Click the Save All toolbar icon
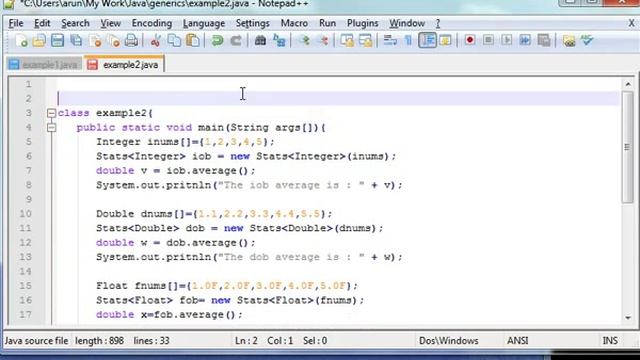 pyautogui.click(x=76, y=40)
